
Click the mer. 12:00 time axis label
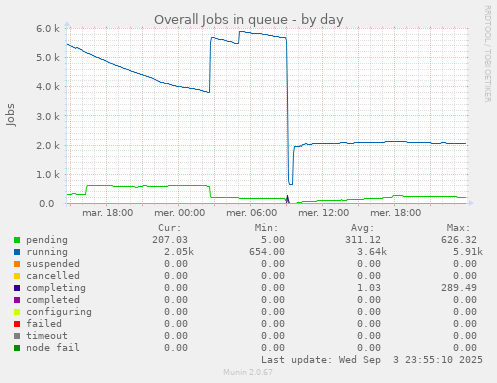(324, 213)
